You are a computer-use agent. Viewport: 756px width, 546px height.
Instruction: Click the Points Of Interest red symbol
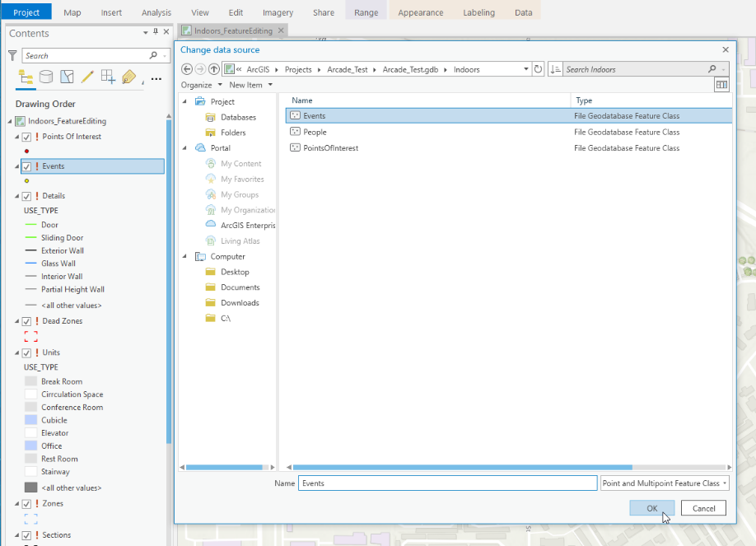[x=26, y=151]
